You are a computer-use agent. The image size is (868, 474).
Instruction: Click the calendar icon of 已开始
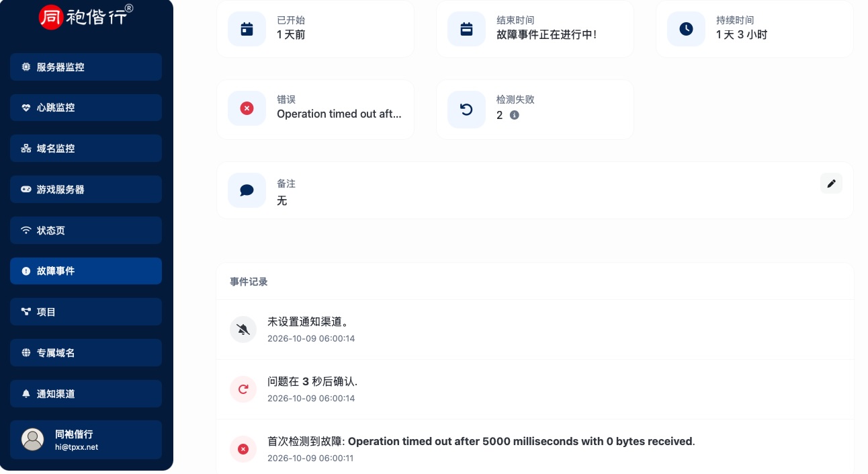click(x=247, y=29)
